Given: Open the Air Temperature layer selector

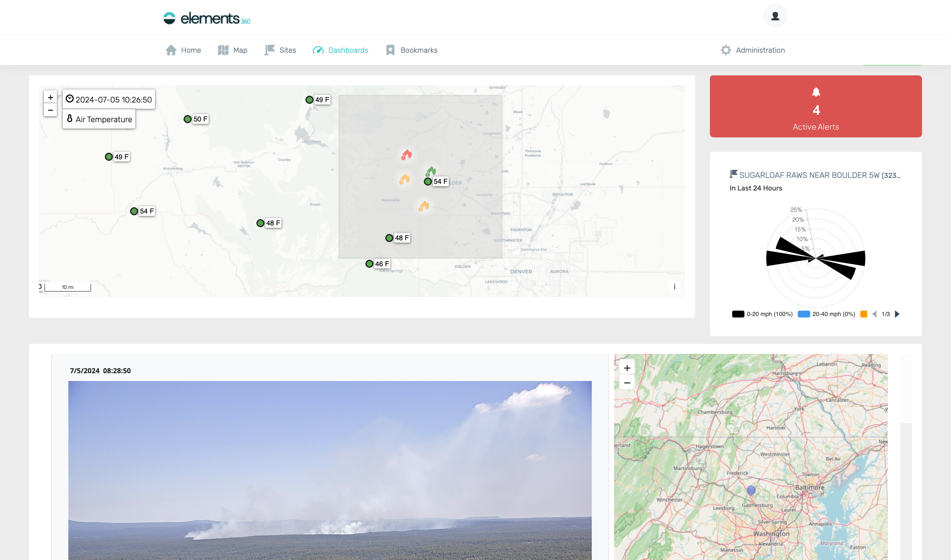Looking at the screenshot, I should (x=99, y=119).
